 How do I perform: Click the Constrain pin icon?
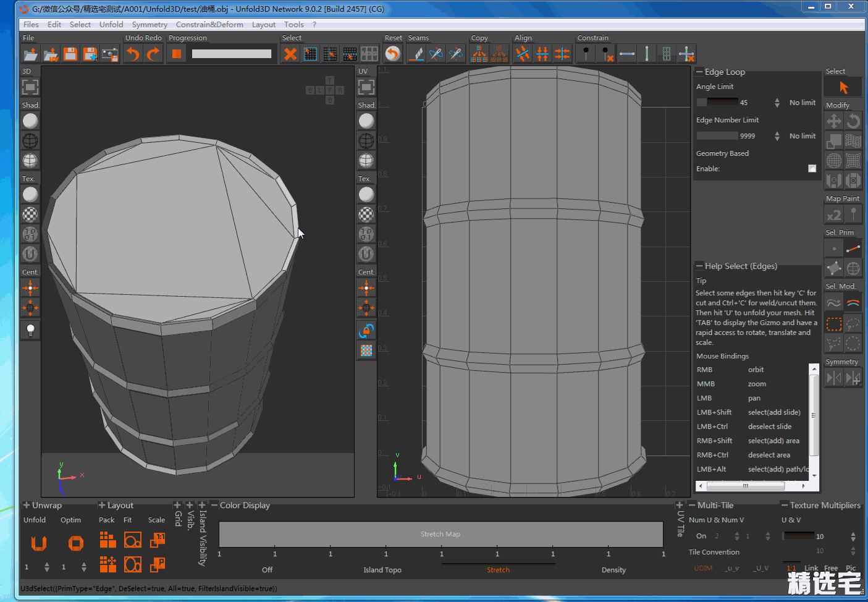[586, 54]
